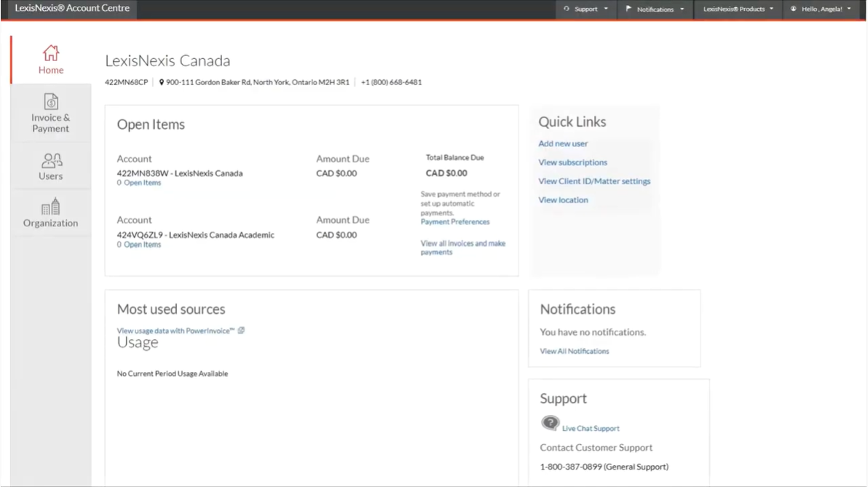
Task: Open the Notifications dropdown arrow
Action: (x=682, y=9)
